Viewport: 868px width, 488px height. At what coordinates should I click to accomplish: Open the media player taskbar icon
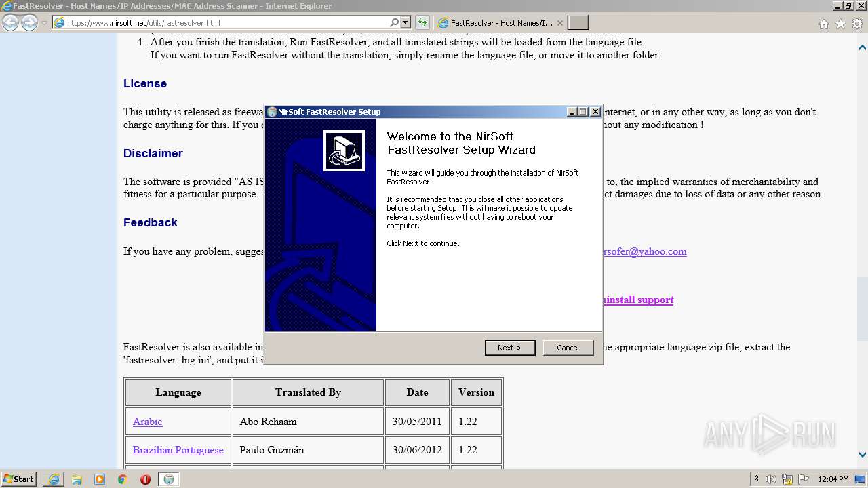point(100,479)
